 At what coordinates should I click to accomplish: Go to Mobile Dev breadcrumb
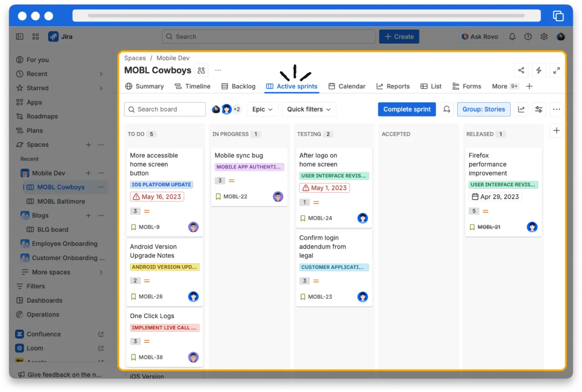coord(173,58)
